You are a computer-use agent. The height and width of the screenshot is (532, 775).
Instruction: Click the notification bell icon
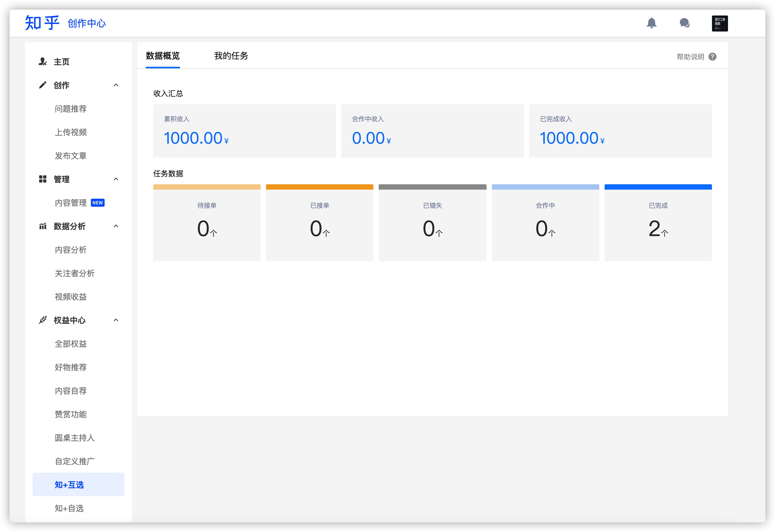tap(651, 23)
